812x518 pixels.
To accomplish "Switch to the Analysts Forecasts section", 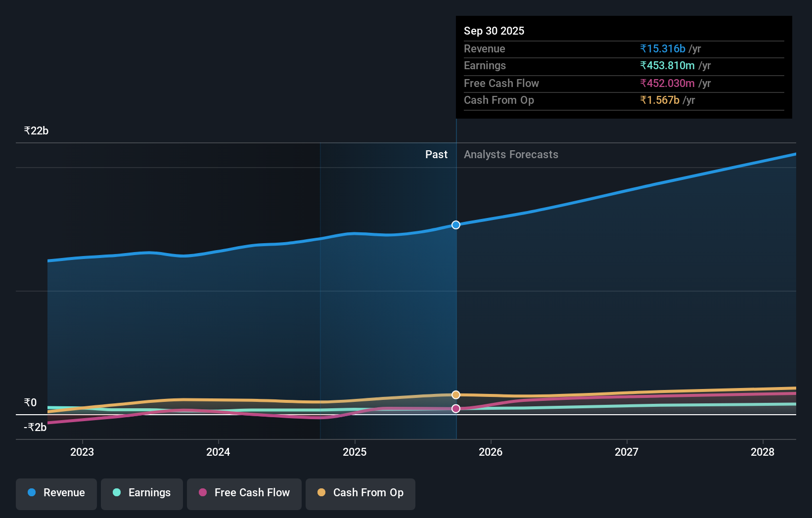I will (x=511, y=154).
